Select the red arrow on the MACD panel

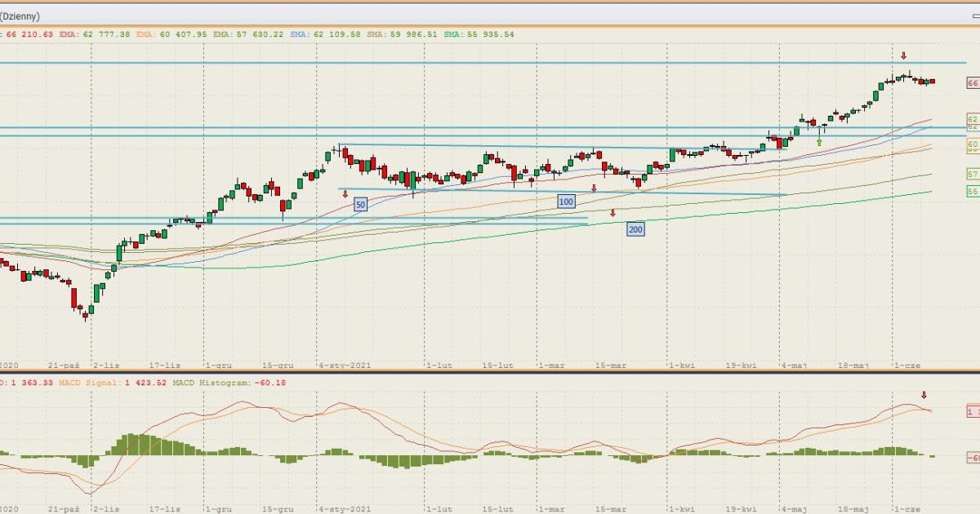[924, 395]
